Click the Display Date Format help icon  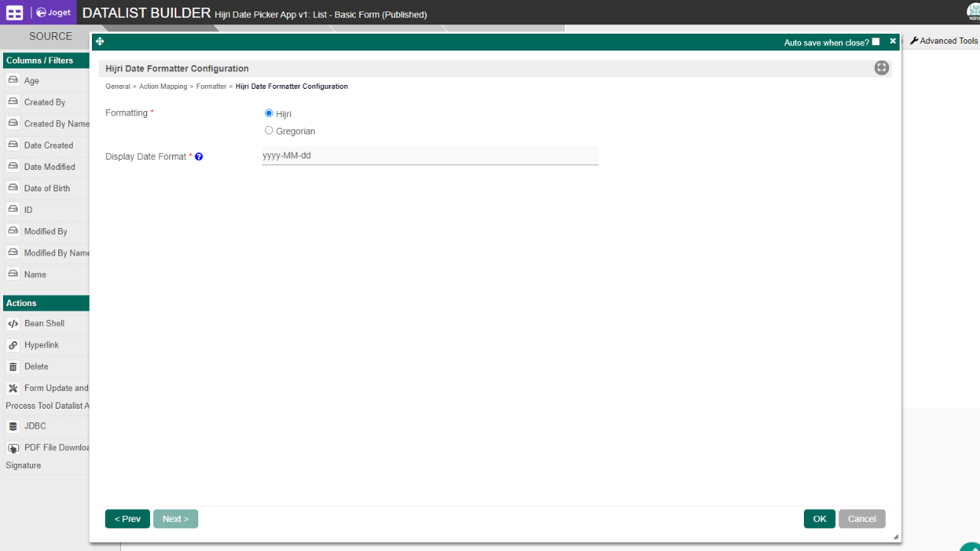click(199, 157)
